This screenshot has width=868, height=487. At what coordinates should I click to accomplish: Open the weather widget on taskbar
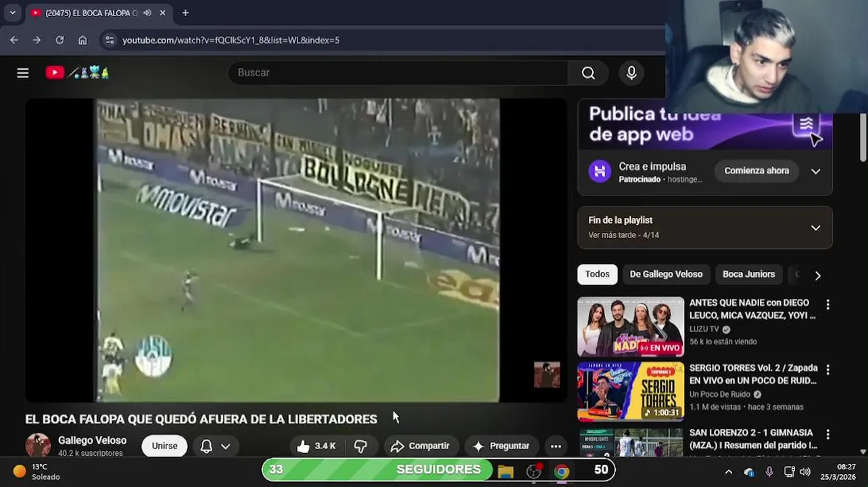38,471
